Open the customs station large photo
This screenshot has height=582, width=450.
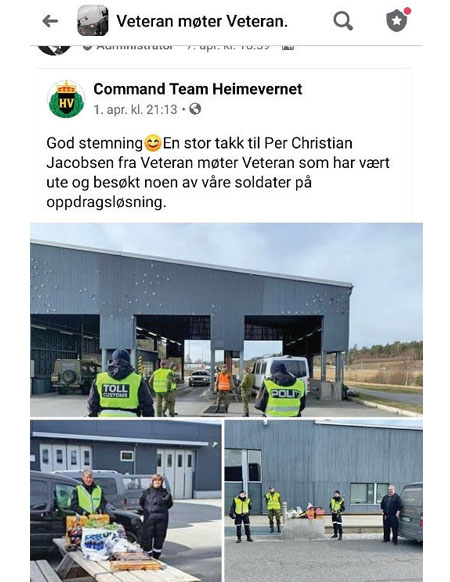pos(226,320)
